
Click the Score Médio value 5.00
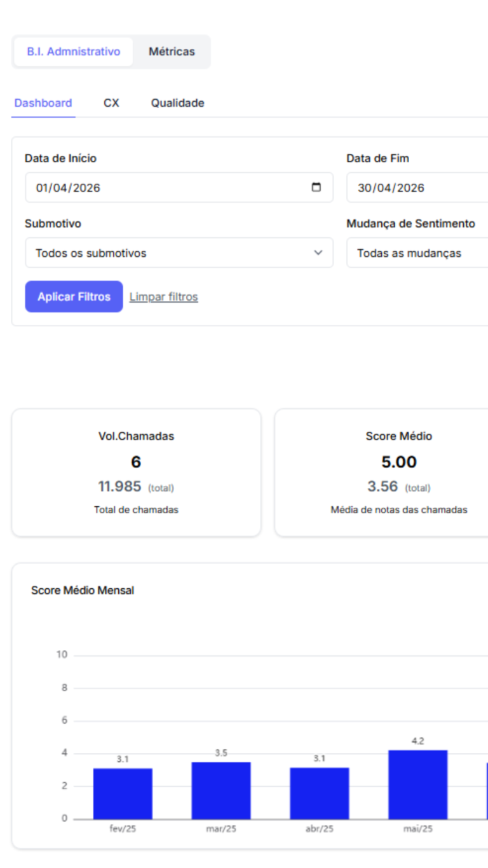(399, 462)
